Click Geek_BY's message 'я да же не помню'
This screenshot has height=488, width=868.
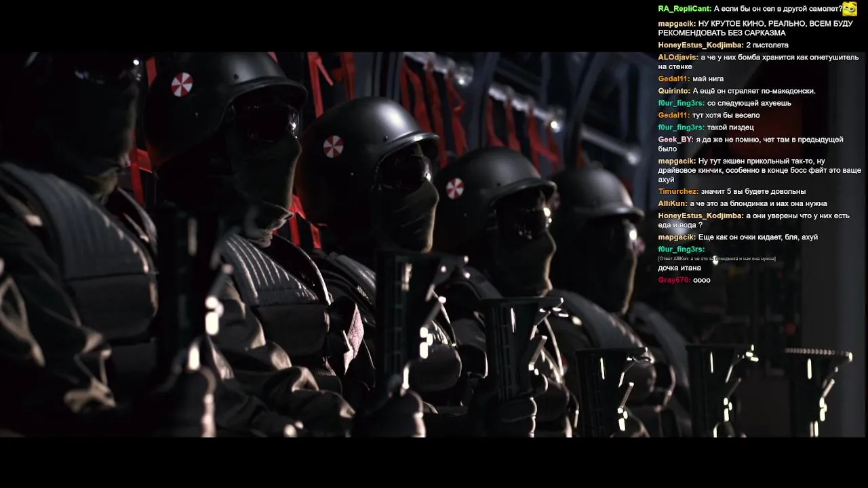tap(751, 144)
